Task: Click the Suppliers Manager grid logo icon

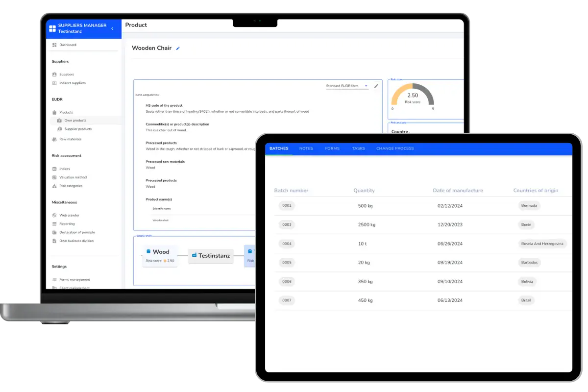Action: pyautogui.click(x=52, y=28)
